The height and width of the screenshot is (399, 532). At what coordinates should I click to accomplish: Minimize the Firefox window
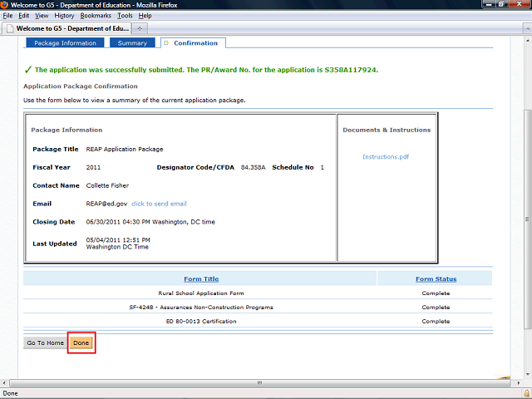click(489, 4)
